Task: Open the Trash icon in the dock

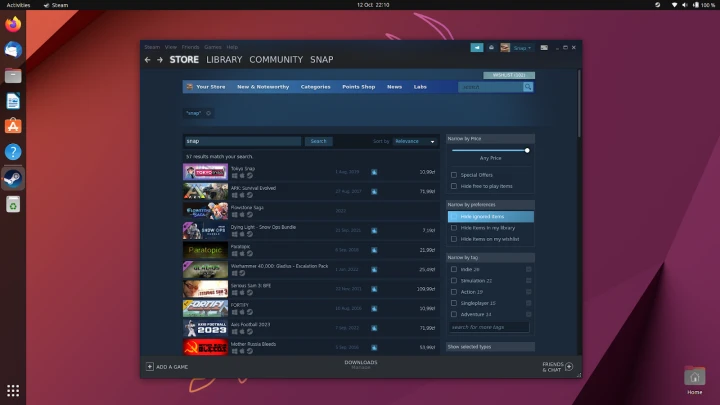Action: coord(13,204)
